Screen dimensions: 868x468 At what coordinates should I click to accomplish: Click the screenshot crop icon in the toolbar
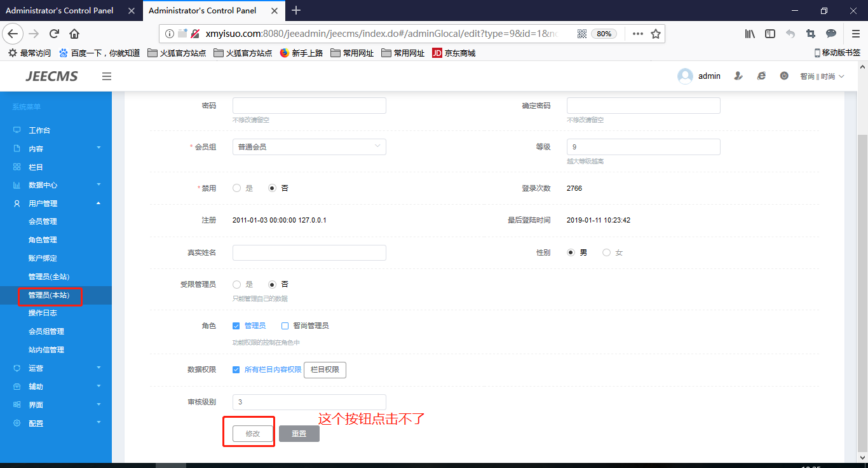pyautogui.click(x=811, y=34)
